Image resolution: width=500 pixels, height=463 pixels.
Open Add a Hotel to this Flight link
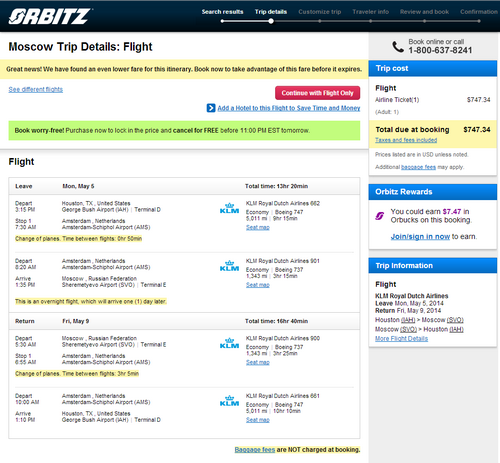coord(289,108)
